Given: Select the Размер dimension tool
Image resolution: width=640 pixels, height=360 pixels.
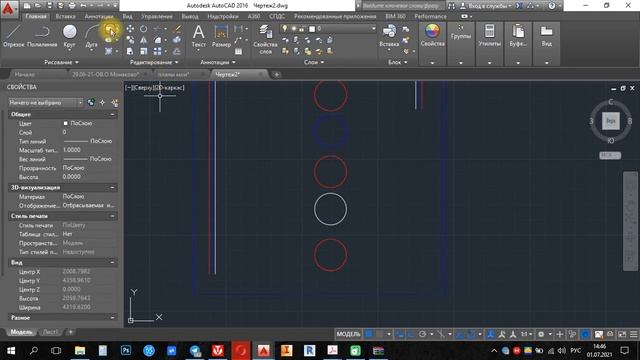Looking at the screenshot, I should click(221, 36).
